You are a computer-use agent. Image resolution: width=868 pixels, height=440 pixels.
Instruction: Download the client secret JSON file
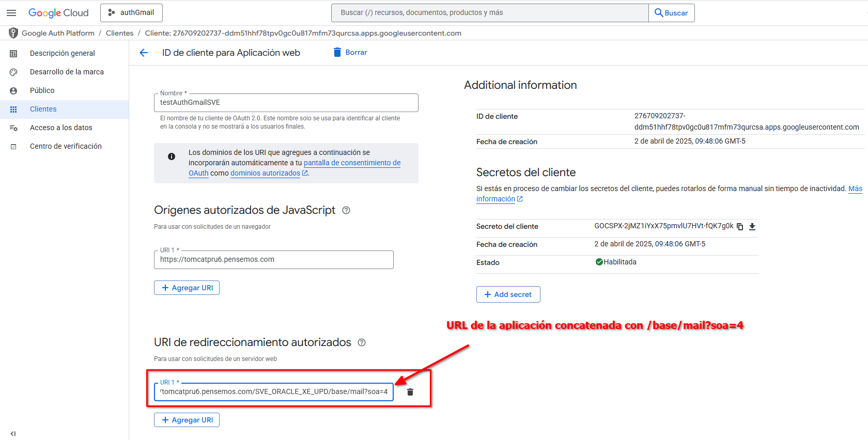pyautogui.click(x=752, y=227)
